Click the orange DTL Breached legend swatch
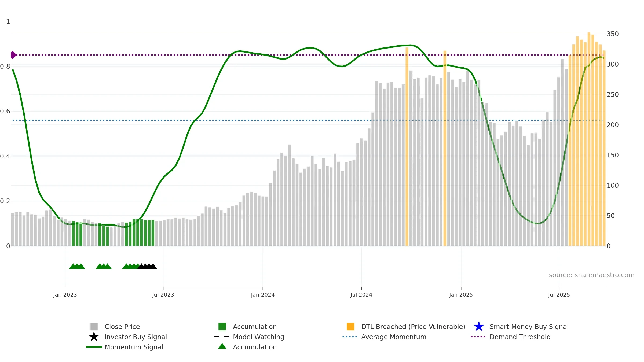This screenshot has height=362, width=644. tap(350, 326)
